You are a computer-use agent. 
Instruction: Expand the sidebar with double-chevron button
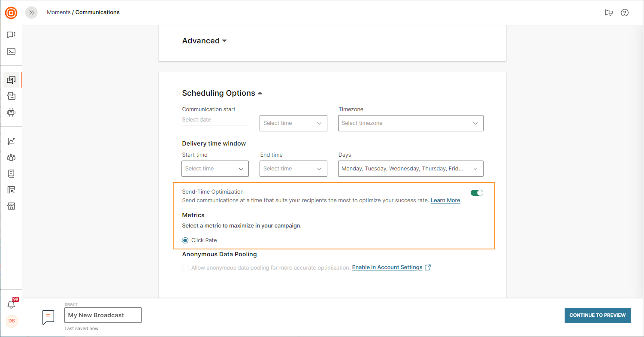(x=31, y=13)
